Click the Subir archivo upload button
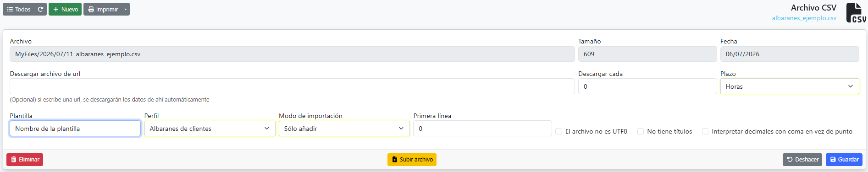The height and width of the screenshot is (172, 868). pyautogui.click(x=412, y=160)
